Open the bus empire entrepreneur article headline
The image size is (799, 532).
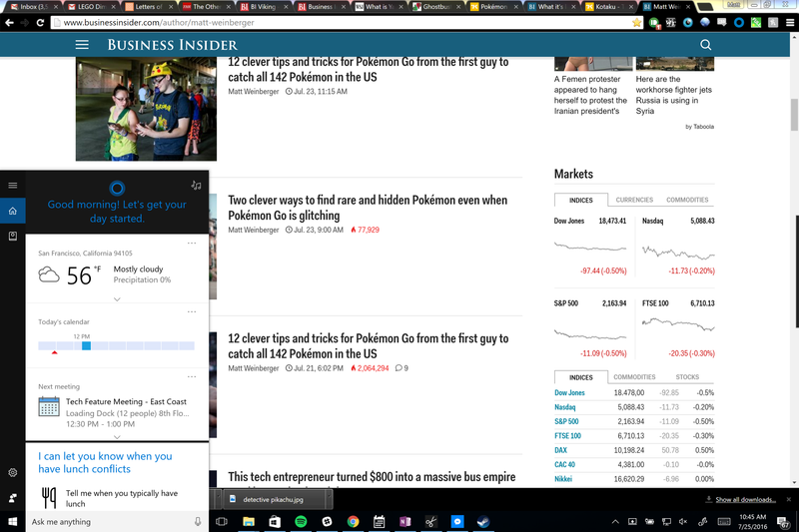tap(372, 477)
